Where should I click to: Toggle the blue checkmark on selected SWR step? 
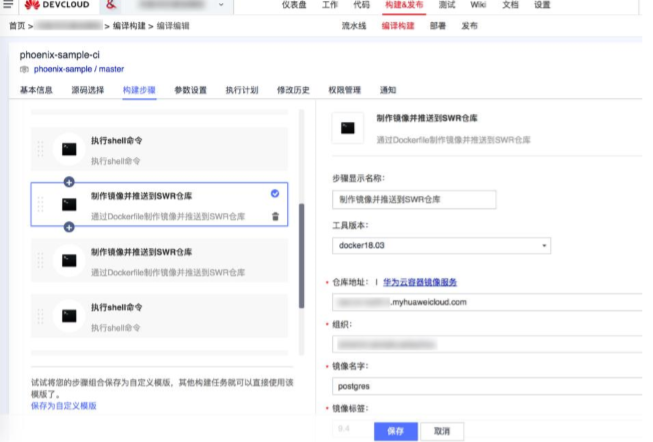pyautogui.click(x=275, y=194)
